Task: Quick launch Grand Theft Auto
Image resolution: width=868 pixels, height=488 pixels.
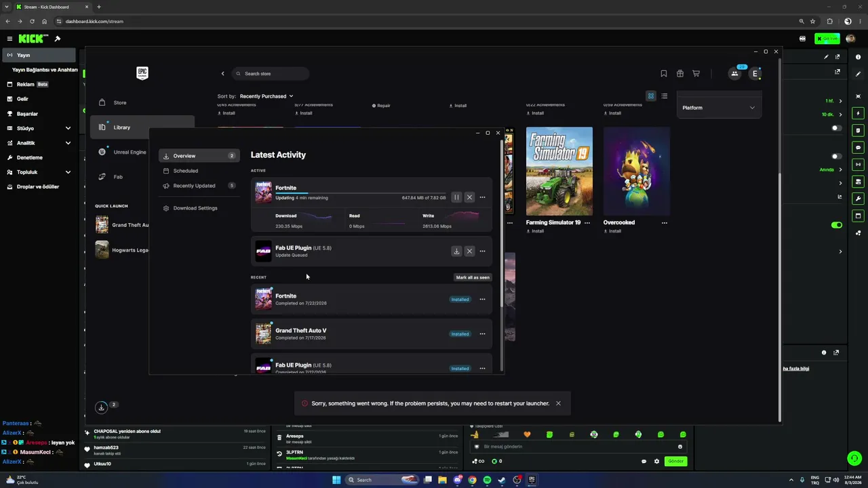Action: (123, 225)
